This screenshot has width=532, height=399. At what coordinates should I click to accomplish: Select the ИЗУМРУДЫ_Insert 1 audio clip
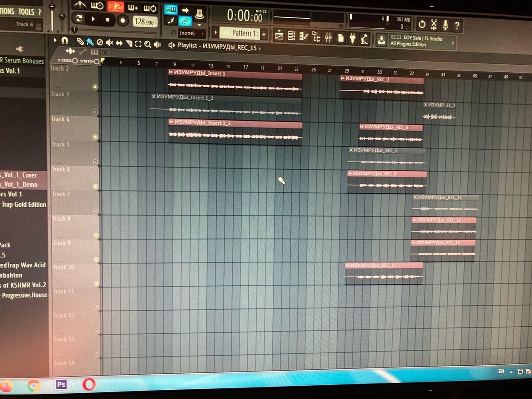pos(235,82)
